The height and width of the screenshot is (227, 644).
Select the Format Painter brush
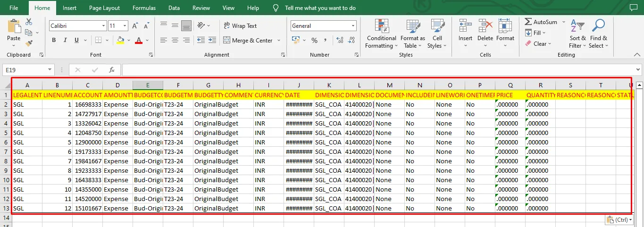click(x=29, y=43)
